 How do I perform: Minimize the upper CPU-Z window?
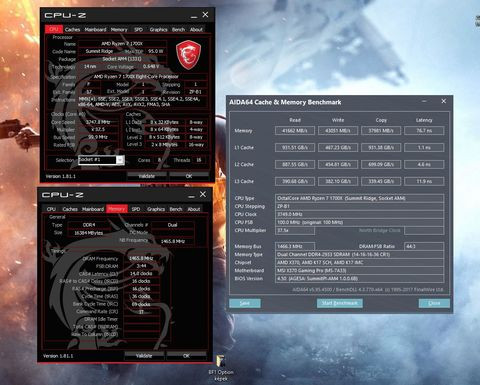[x=194, y=16]
